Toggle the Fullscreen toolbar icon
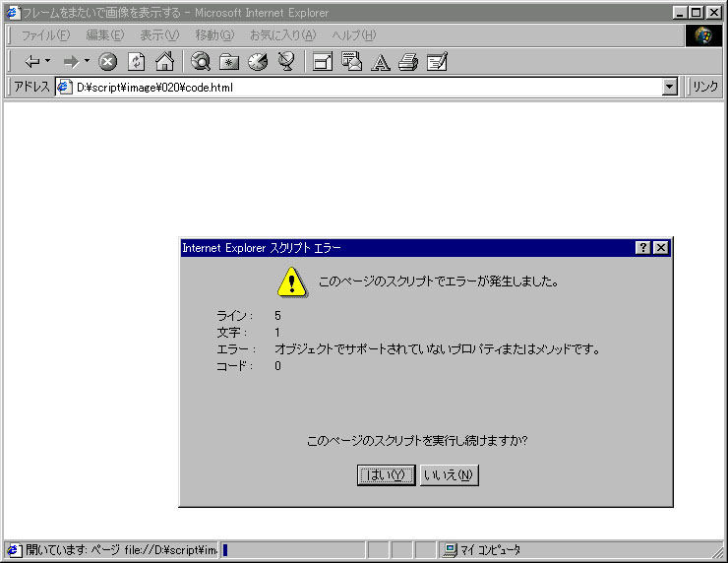Screen dimensions: 728x563 pyautogui.click(x=323, y=61)
